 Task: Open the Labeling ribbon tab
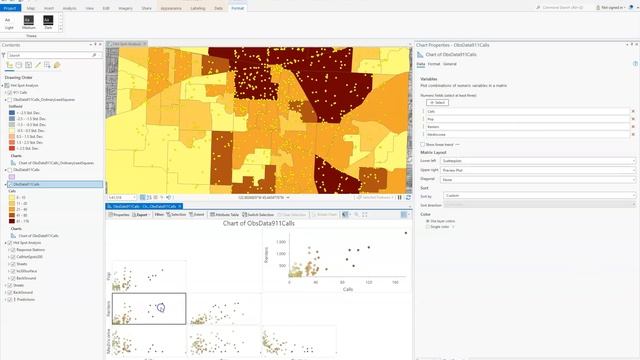point(198,8)
